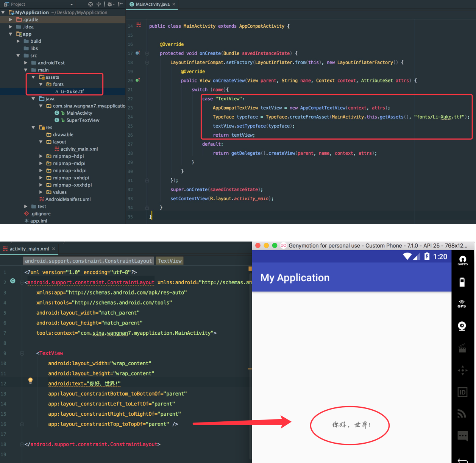Place cursor on android:text attribute line
The width and height of the screenshot is (476, 463).
[x=84, y=383]
